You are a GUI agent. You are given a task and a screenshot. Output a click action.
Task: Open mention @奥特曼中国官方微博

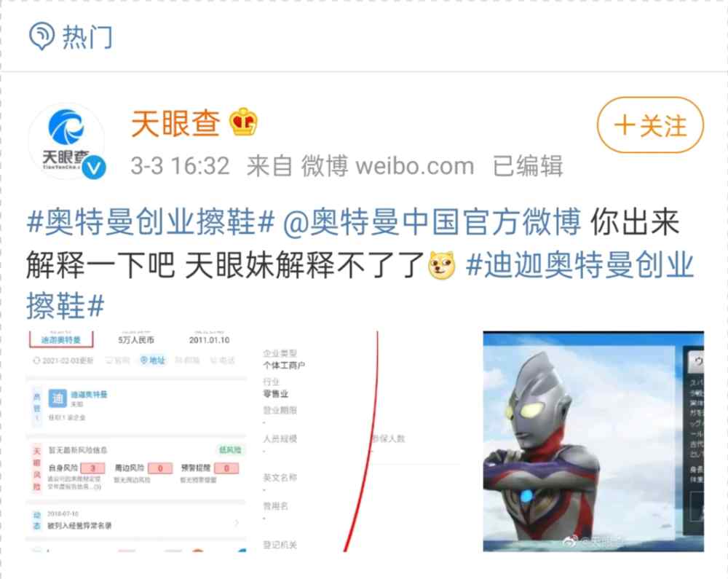click(432, 221)
